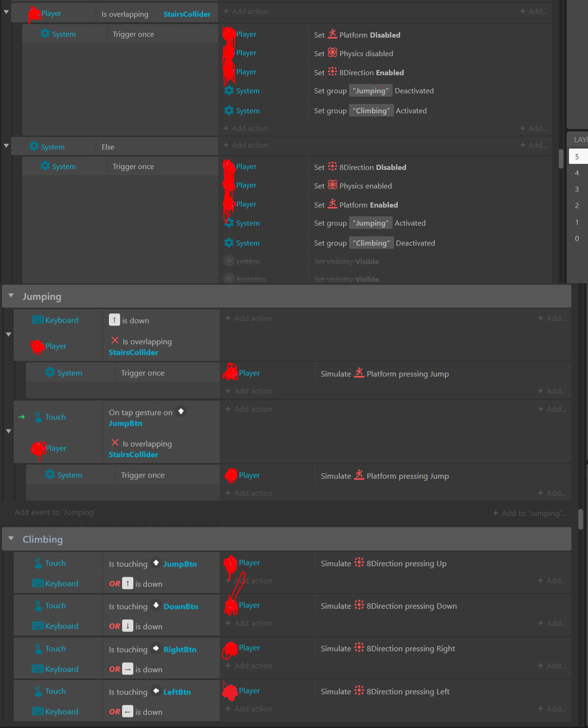The height and width of the screenshot is (728, 588).
Task: Click Add event to 'Jumping'
Action: 55,513
